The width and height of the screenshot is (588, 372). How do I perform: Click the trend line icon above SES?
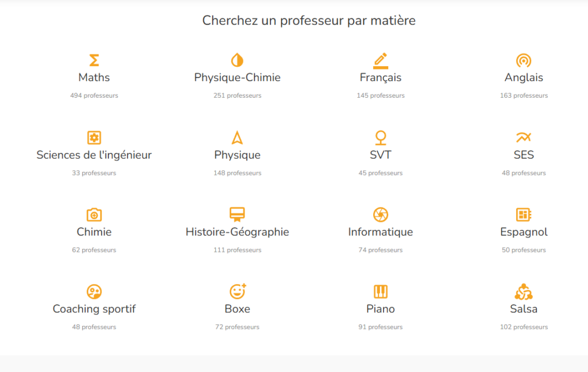[524, 137]
